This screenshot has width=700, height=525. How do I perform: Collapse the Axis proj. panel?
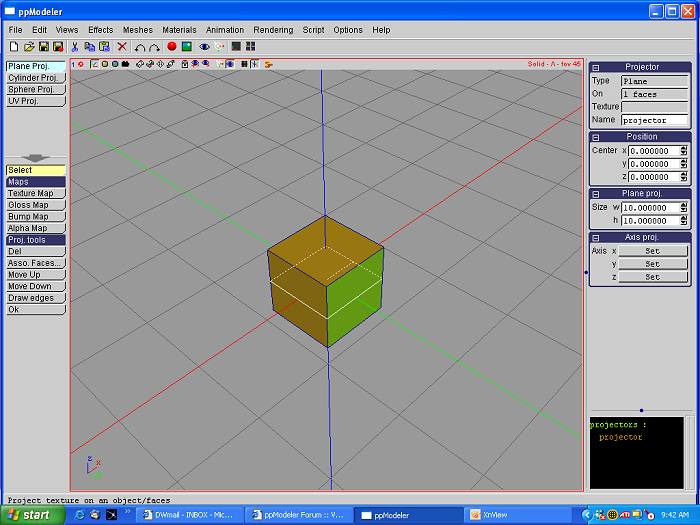click(x=596, y=238)
